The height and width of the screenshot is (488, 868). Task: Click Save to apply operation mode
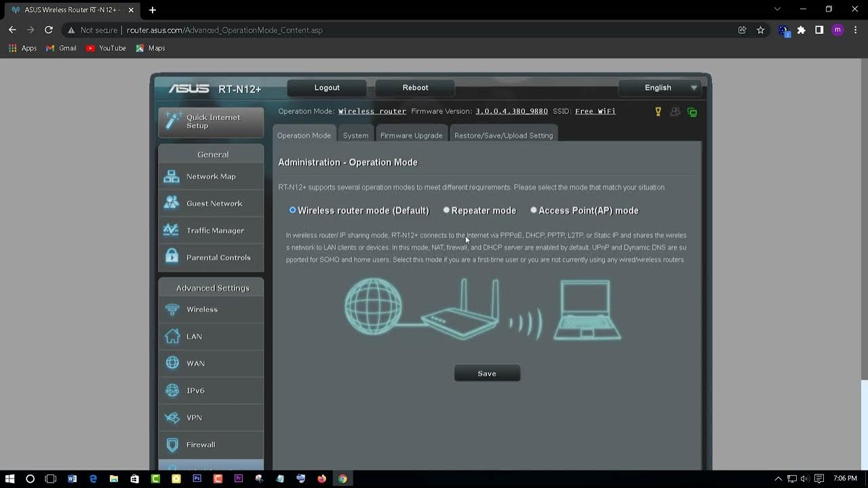coord(487,373)
